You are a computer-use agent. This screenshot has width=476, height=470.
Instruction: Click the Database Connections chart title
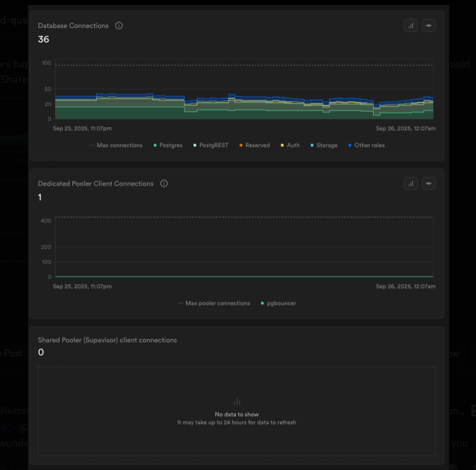click(73, 26)
